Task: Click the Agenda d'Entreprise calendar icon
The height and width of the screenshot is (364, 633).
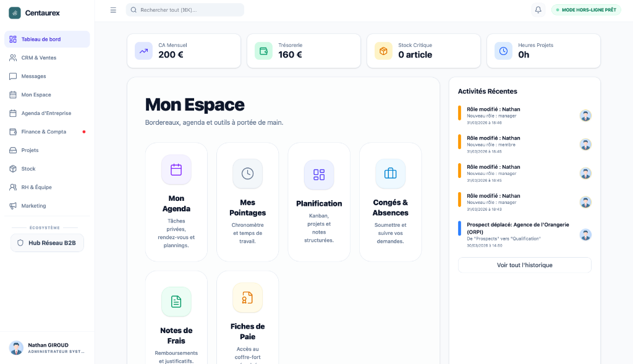Action: pos(13,113)
